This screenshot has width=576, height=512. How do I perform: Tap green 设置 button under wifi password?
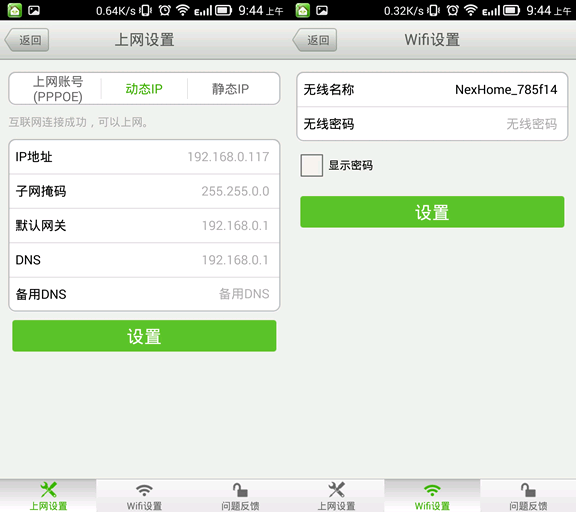click(432, 212)
